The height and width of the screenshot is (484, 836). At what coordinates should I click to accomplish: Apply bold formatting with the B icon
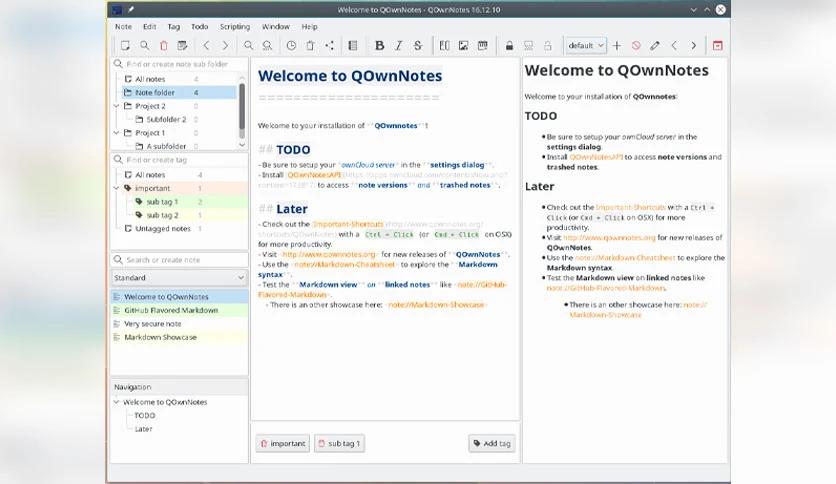click(379, 46)
